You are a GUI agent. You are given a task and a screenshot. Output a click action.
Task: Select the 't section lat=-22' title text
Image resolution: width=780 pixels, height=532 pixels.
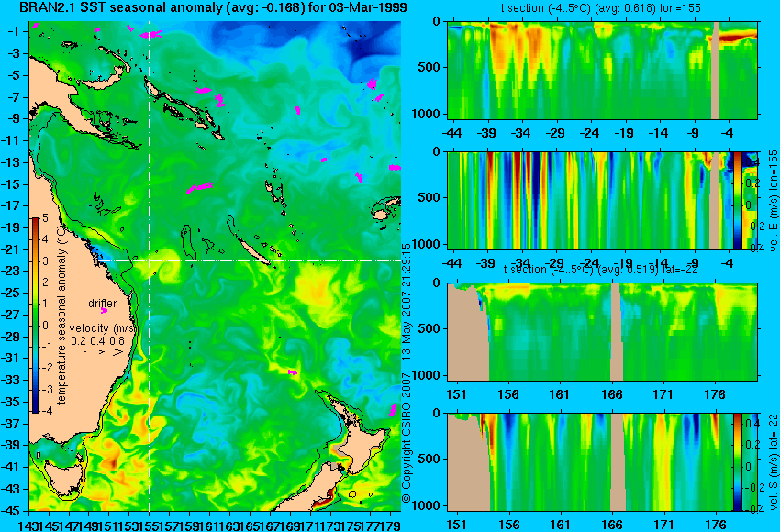600,270
